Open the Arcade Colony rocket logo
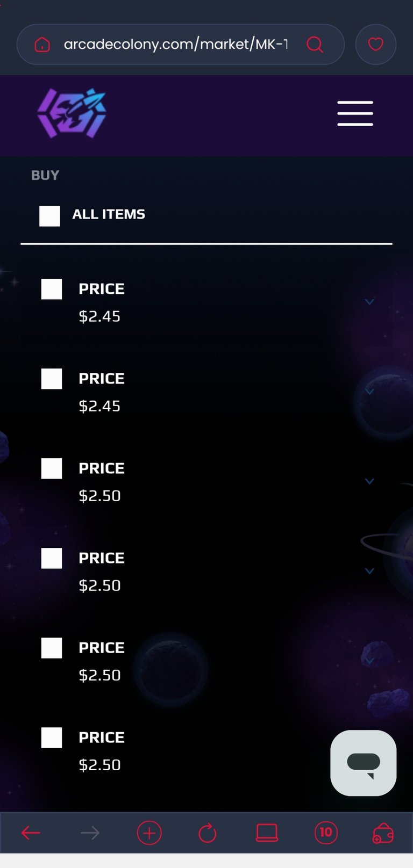The width and height of the screenshot is (413, 868). [x=72, y=113]
